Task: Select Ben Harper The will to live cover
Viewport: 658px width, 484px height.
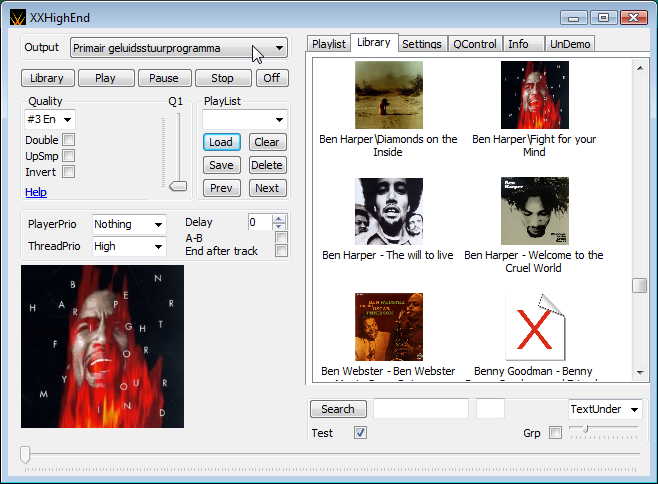Action: [x=389, y=211]
